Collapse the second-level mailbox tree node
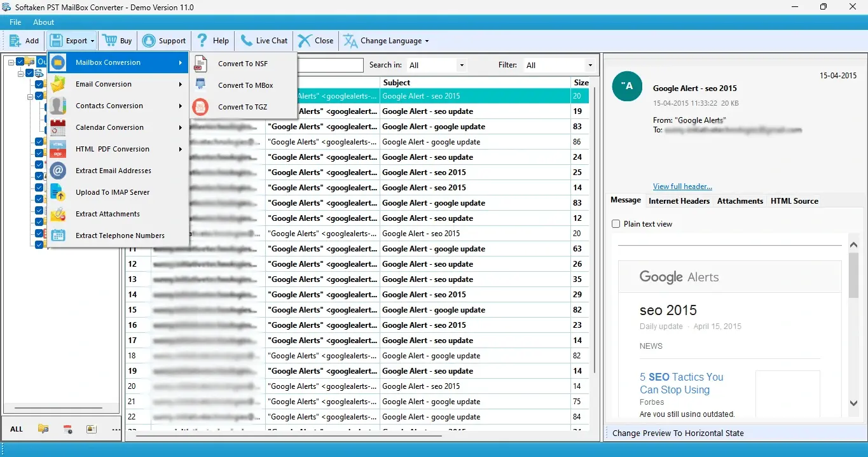868x457 pixels. [20, 73]
